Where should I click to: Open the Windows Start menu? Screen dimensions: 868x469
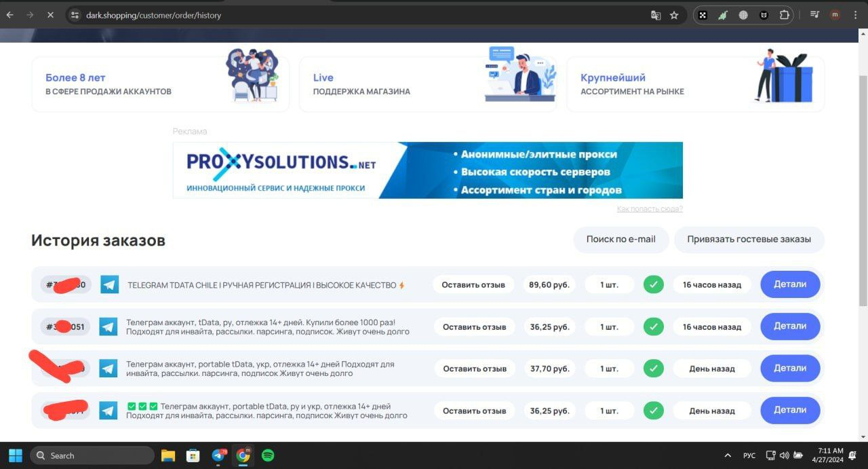(15, 455)
